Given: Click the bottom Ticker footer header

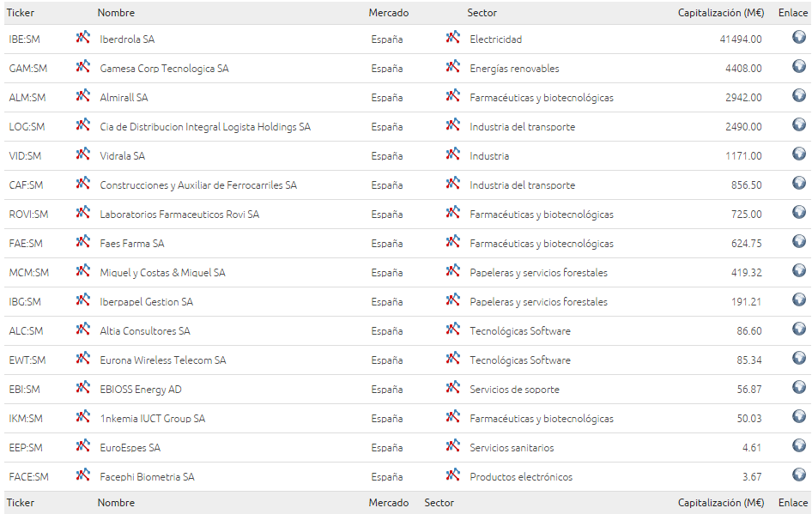Looking at the screenshot, I should [x=21, y=503].
